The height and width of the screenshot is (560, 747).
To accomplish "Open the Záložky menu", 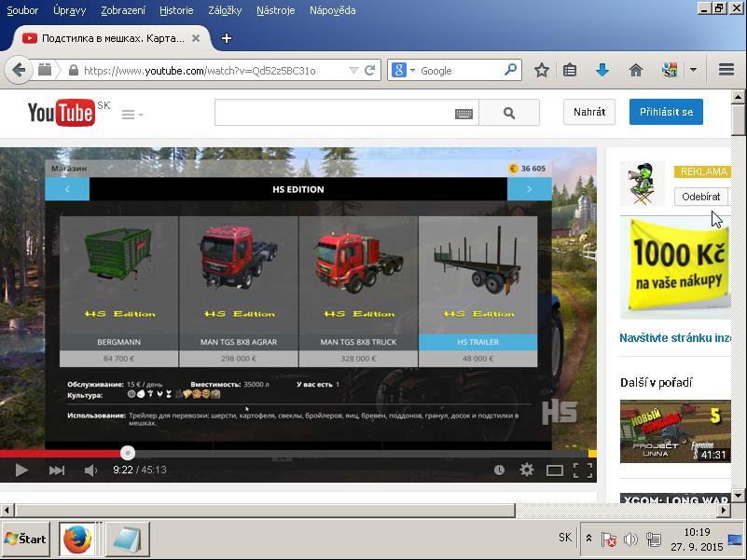I will pyautogui.click(x=223, y=10).
